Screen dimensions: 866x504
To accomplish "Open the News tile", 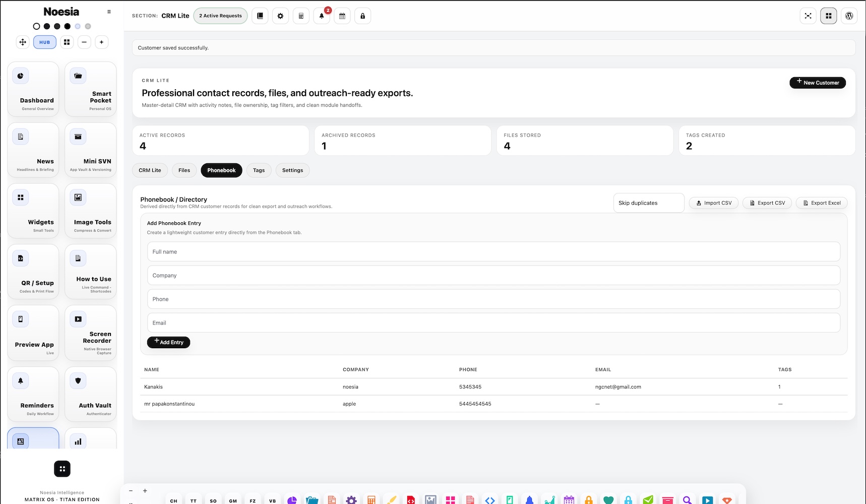I will click(33, 150).
